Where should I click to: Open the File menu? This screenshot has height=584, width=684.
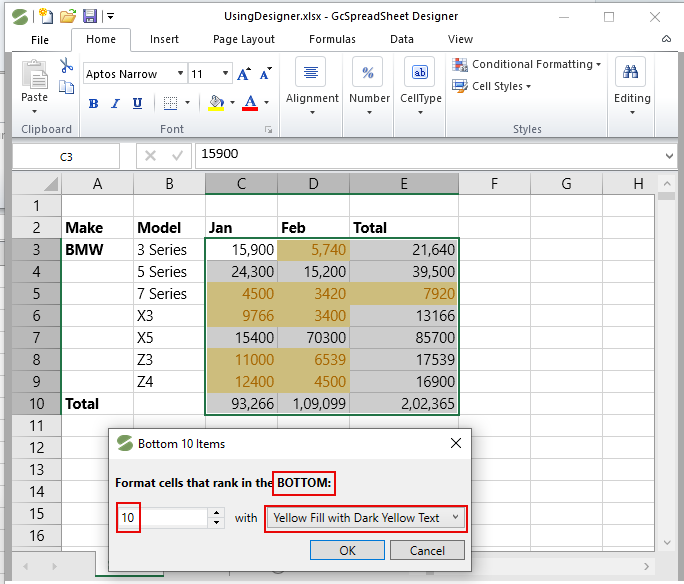click(40, 40)
